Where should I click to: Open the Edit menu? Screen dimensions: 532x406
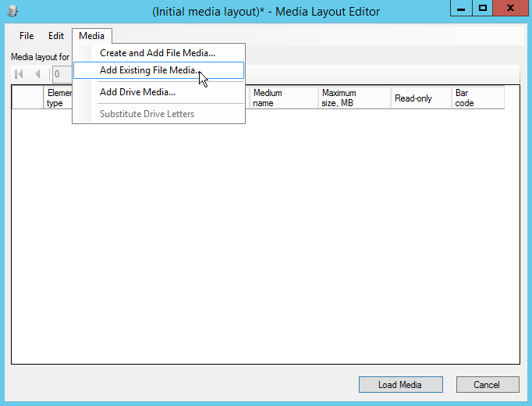point(56,36)
